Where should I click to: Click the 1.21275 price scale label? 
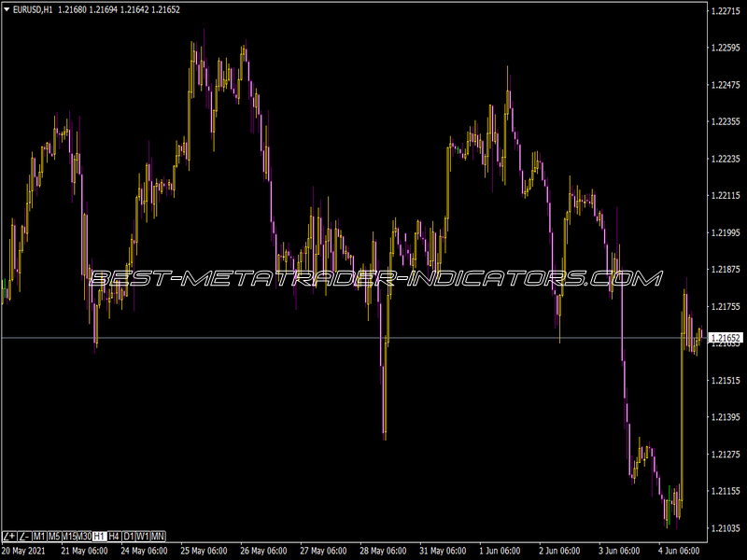(x=726, y=454)
